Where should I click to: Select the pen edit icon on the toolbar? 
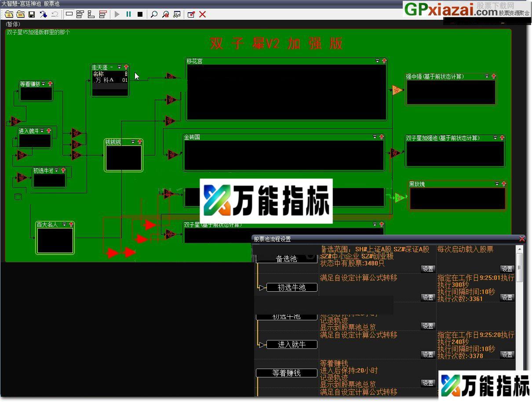[x=44, y=14]
